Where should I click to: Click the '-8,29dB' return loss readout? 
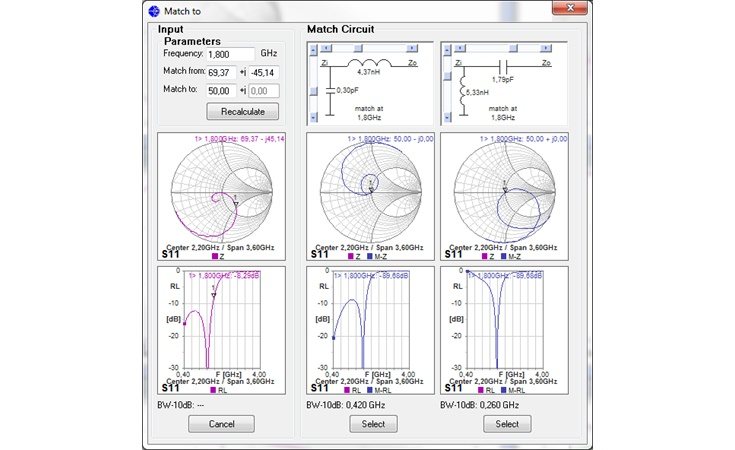click(x=247, y=276)
